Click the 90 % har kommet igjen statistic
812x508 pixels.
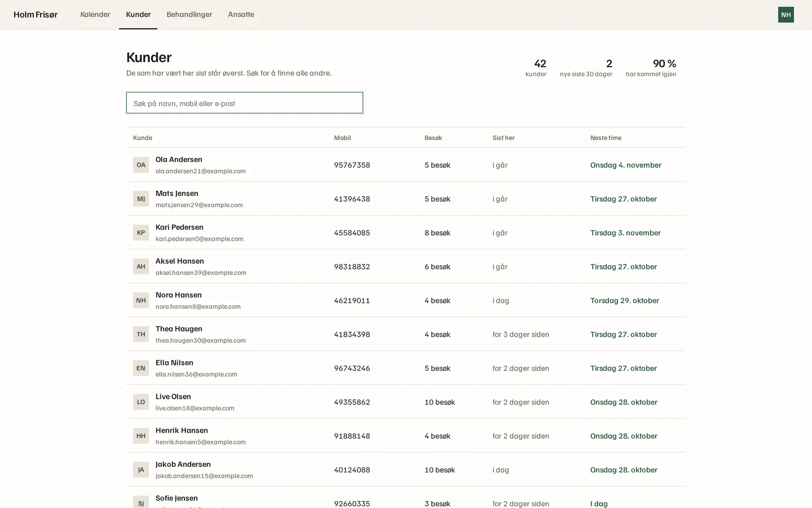tap(651, 68)
